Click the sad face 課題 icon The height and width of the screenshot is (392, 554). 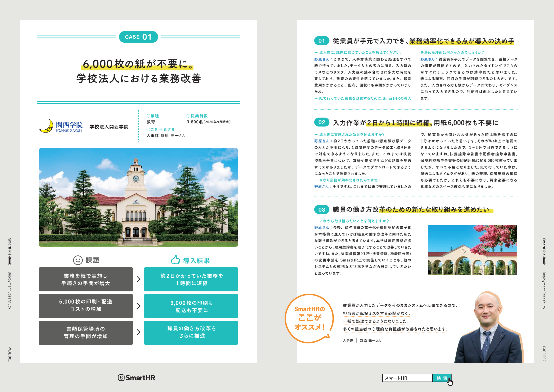coord(78,260)
